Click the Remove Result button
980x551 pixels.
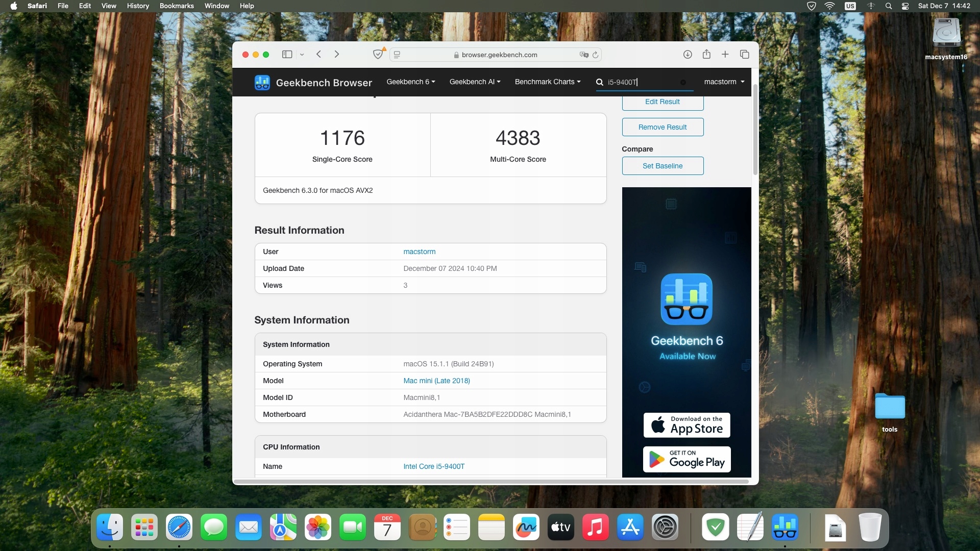(663, 127)
